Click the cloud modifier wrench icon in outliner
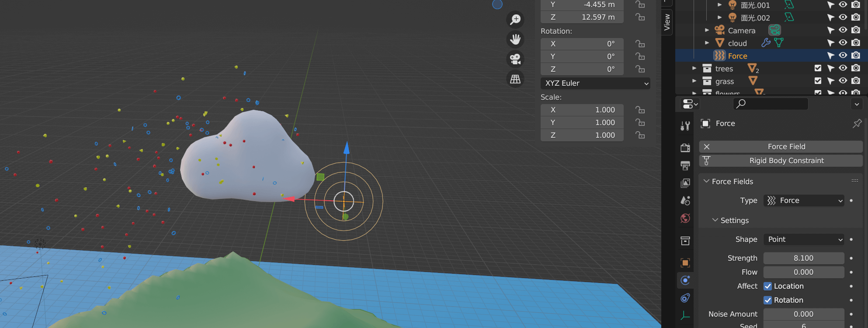Viewport: 868px width, 328px height. click(x=766, y=42)
